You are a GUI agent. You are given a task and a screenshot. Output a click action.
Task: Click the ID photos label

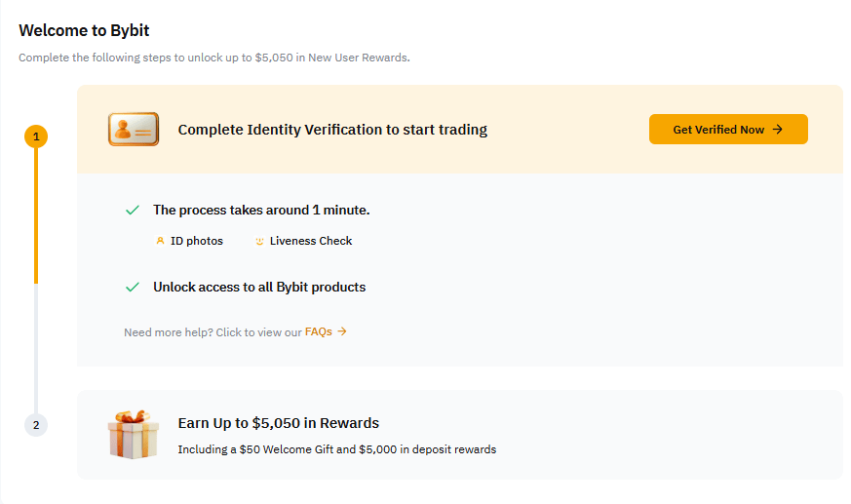(197, 241)
